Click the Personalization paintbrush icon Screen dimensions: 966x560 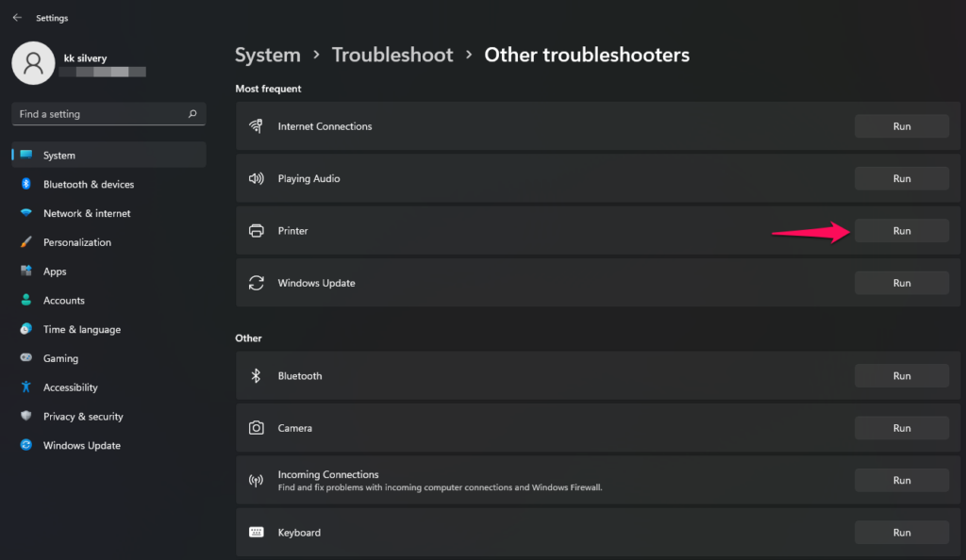pyautogui.click(x=25, y=242)
